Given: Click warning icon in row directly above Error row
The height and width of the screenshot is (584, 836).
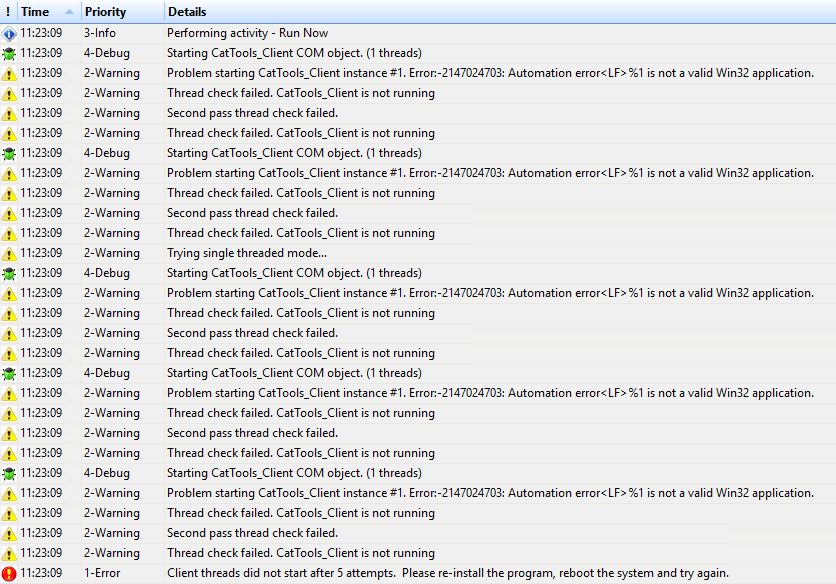Looking at the screenshot, I should click(x=9, y=554).
